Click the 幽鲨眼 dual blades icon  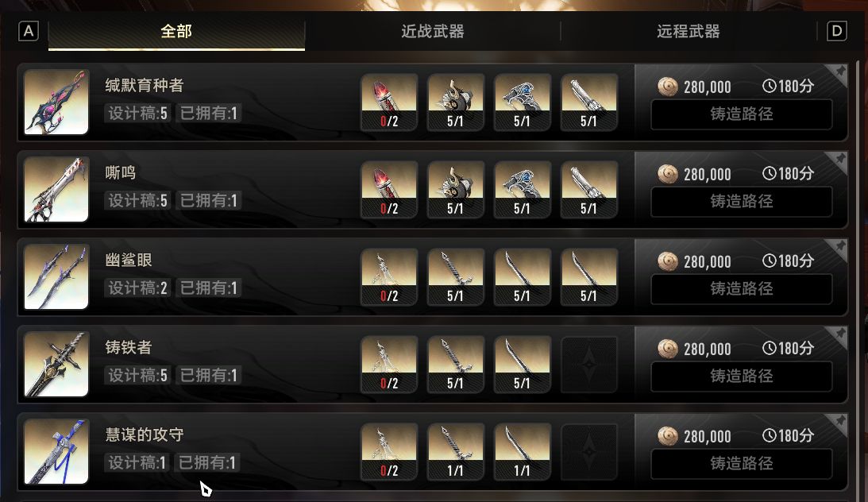coord(56,276)
